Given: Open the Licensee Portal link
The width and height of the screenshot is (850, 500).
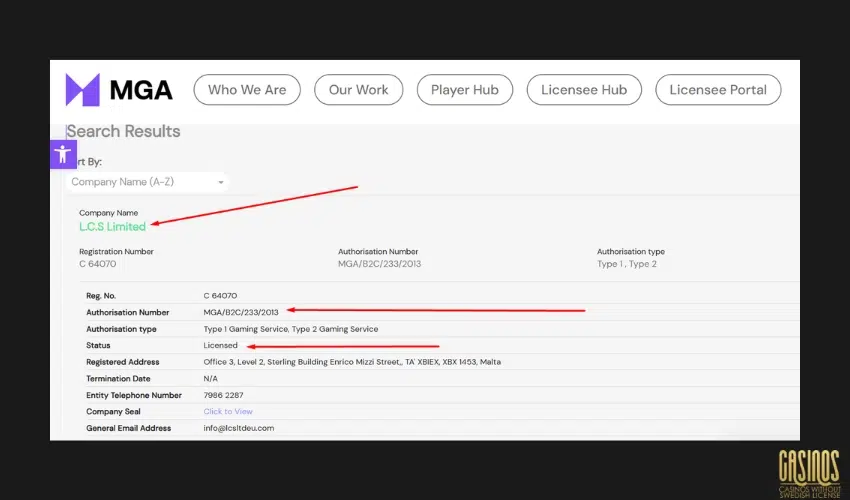Looking at the screenshot, I should pos(718,90).
